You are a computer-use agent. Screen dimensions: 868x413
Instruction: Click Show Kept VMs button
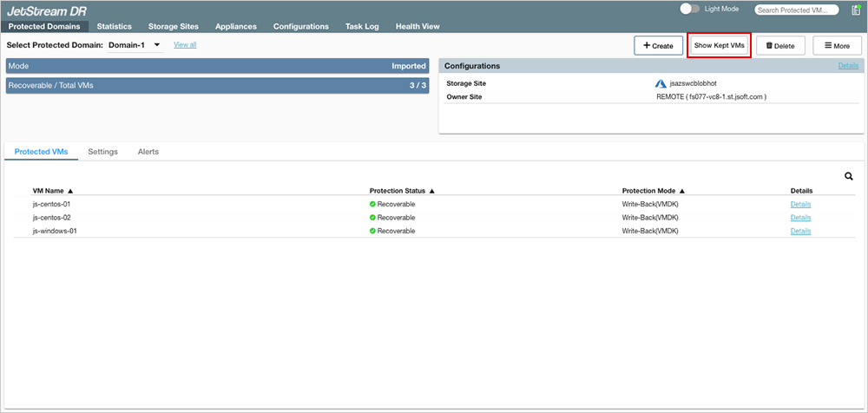click(x=719, y=45)
